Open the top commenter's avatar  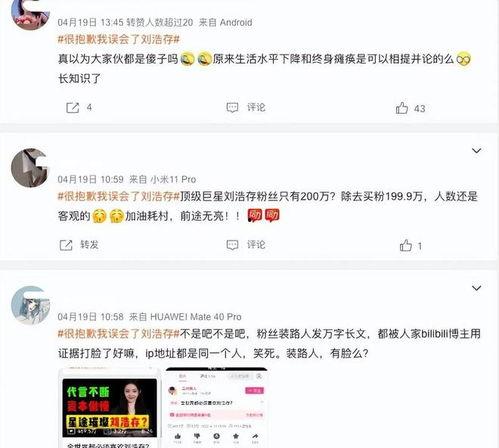[30, 13]
